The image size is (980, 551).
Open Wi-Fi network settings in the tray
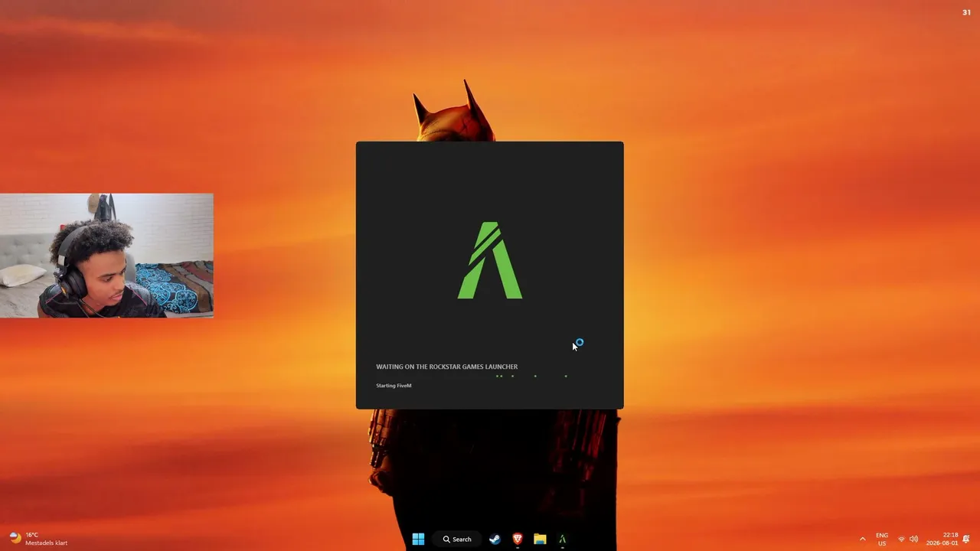click(x=901, y=540)
